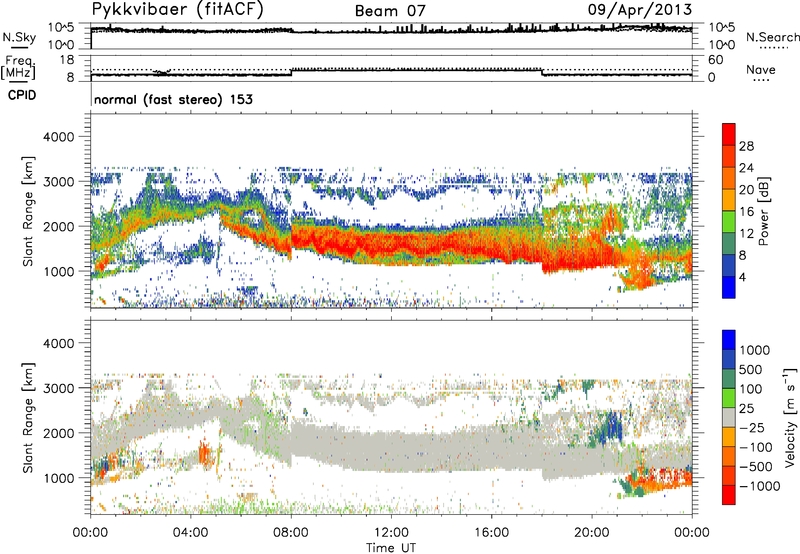Click the Slant Range label of power panel
Screen dimensions: 800x554
[28, 211]
